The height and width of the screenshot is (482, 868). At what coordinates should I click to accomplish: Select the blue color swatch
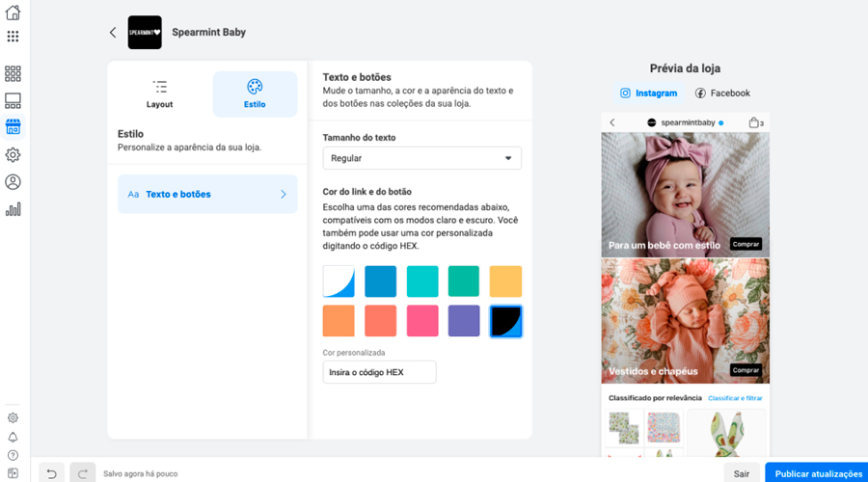click(380, 281)
